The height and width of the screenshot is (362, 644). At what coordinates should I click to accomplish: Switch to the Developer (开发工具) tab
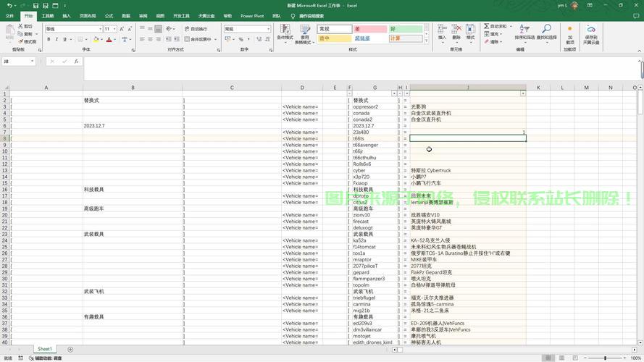click(181, 16)
